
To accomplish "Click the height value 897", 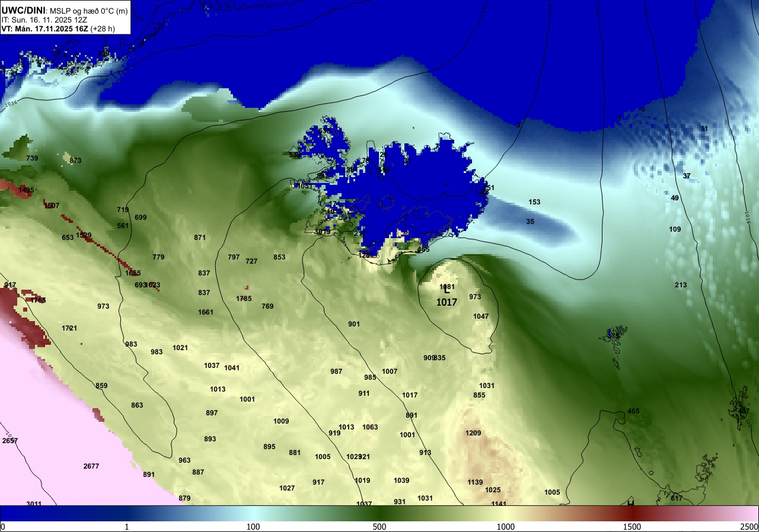I will pyautogui.click(x=212, y=413).
